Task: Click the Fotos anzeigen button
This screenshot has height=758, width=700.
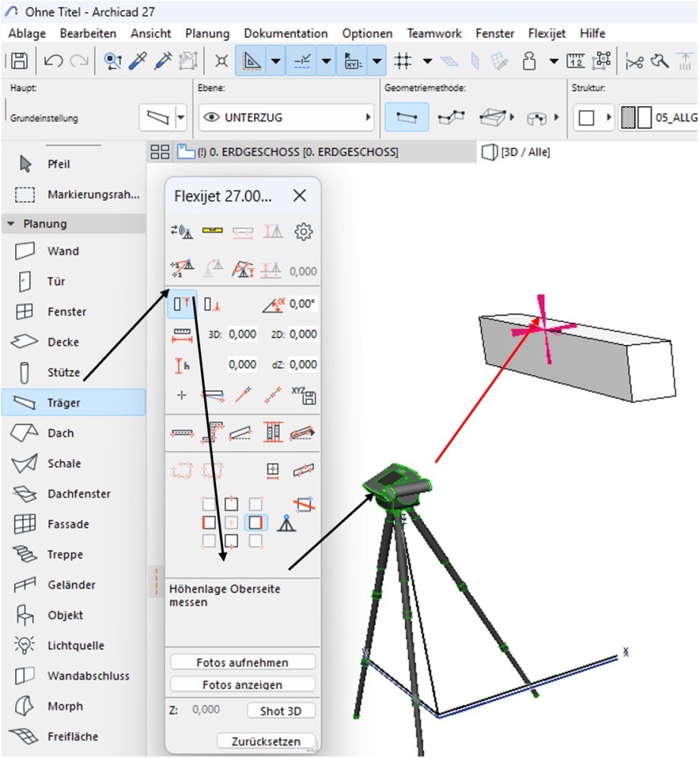Action: click(243, 684)
